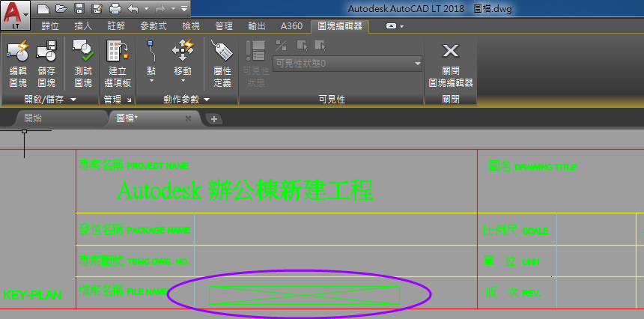This screenshot has height=319, width=644.
Task: Expand the 點 parameter dropdown arrow
Action: point(151,81)
